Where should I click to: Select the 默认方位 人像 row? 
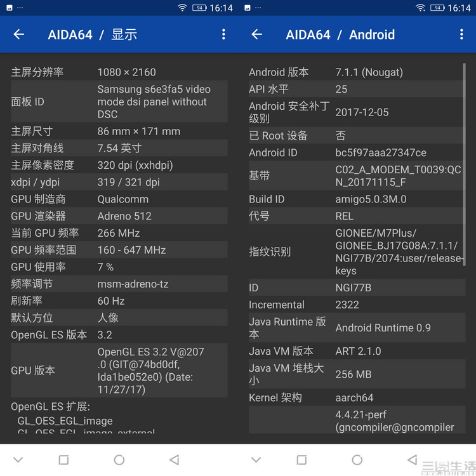coord(119,318)
